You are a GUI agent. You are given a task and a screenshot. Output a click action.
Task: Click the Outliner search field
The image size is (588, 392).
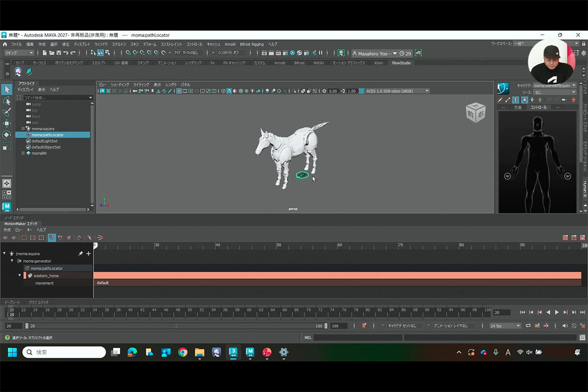click(x=58, y=98)
